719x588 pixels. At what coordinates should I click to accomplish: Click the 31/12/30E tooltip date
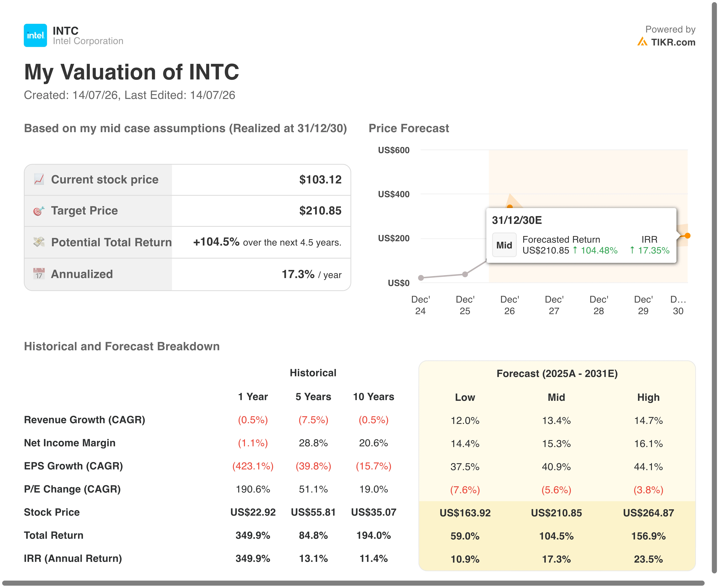[x=517, y=220]
